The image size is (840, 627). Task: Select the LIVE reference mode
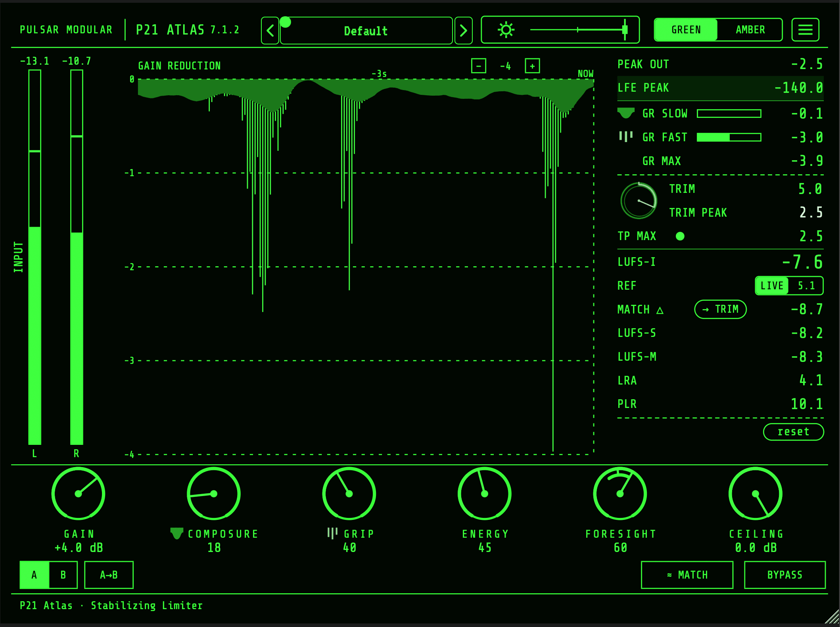click(772, 286)
